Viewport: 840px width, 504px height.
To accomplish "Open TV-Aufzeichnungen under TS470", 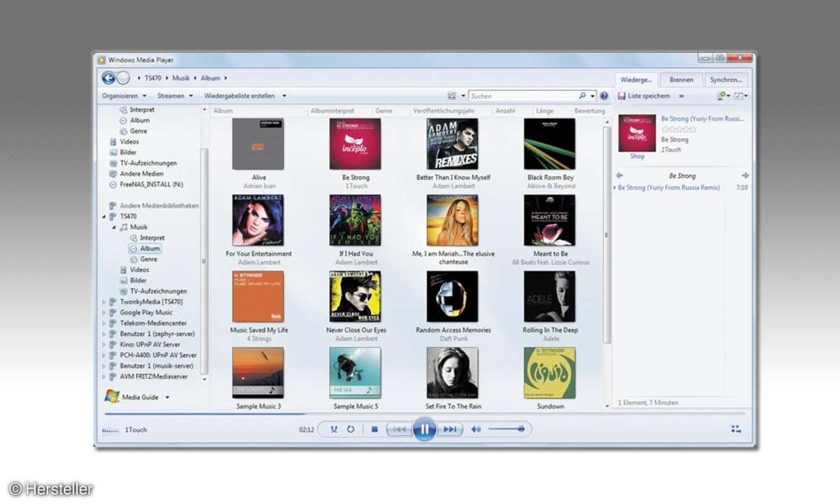I will 153,291.
